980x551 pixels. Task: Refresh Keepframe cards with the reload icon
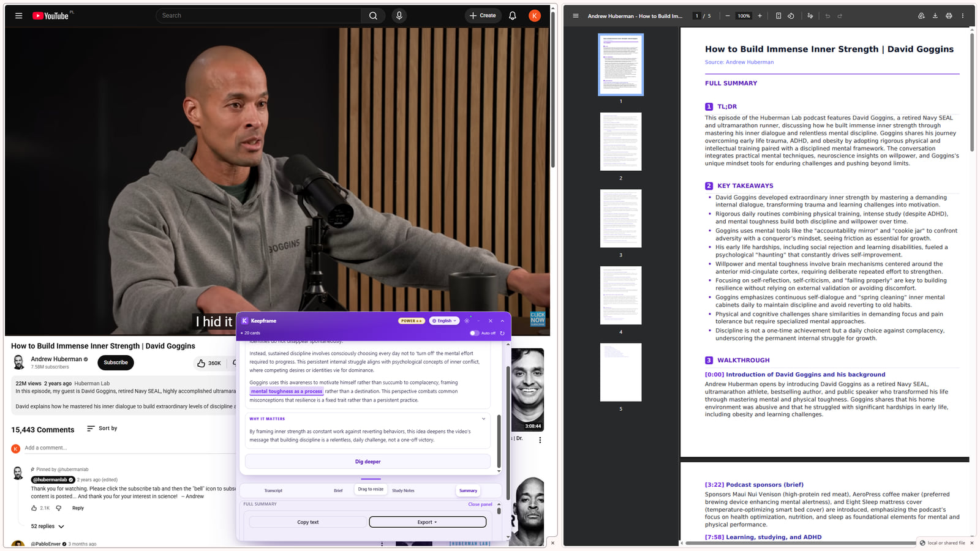pyautogui.click(x=502, y=333)
